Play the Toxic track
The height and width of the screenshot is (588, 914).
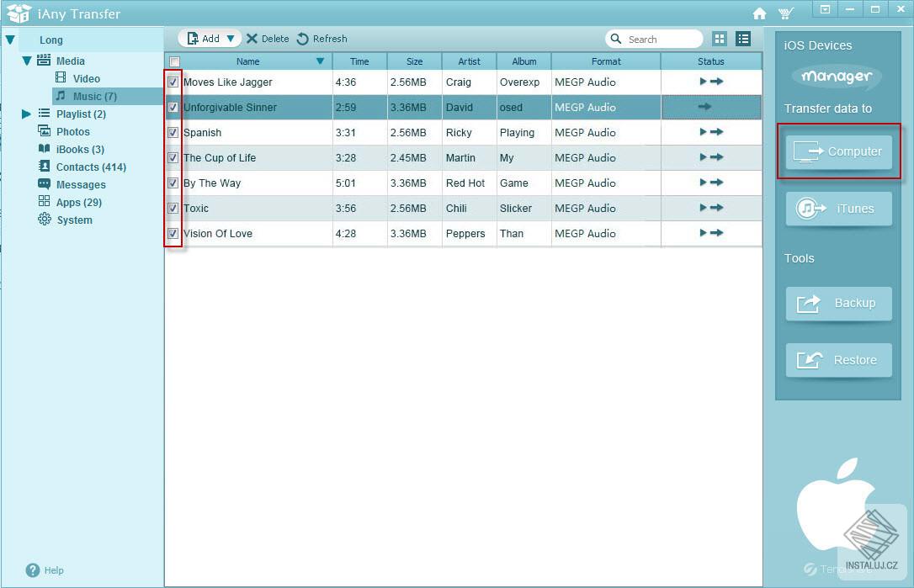(x=703, y=208)
